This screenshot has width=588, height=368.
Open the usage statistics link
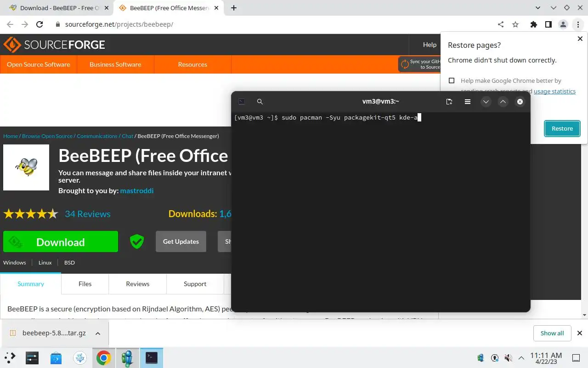click(554, 91)
